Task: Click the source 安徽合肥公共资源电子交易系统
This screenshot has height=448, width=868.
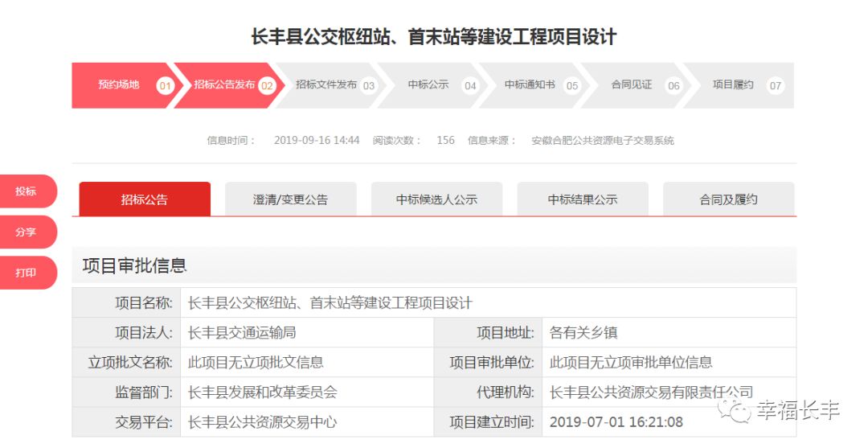Action: 603,141
